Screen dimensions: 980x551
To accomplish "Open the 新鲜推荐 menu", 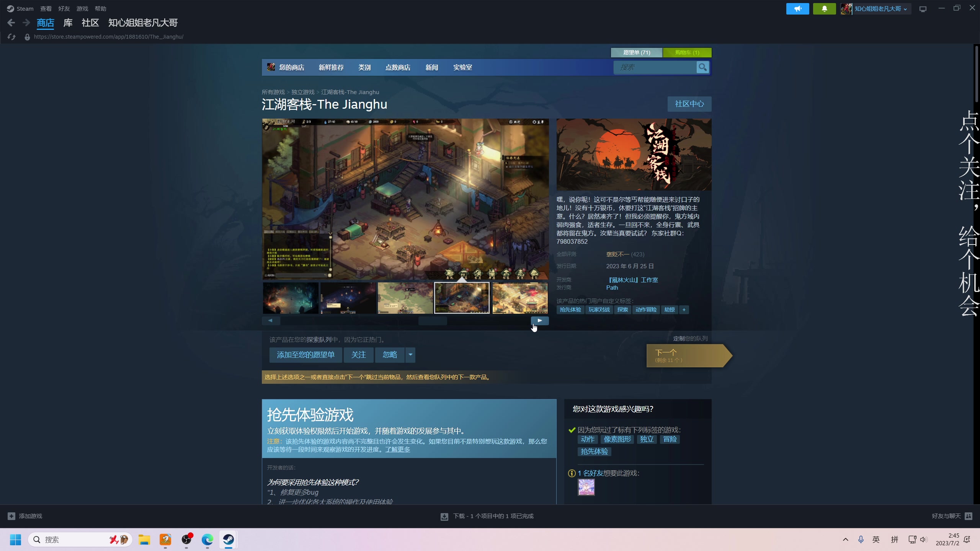I will [331, 67].
